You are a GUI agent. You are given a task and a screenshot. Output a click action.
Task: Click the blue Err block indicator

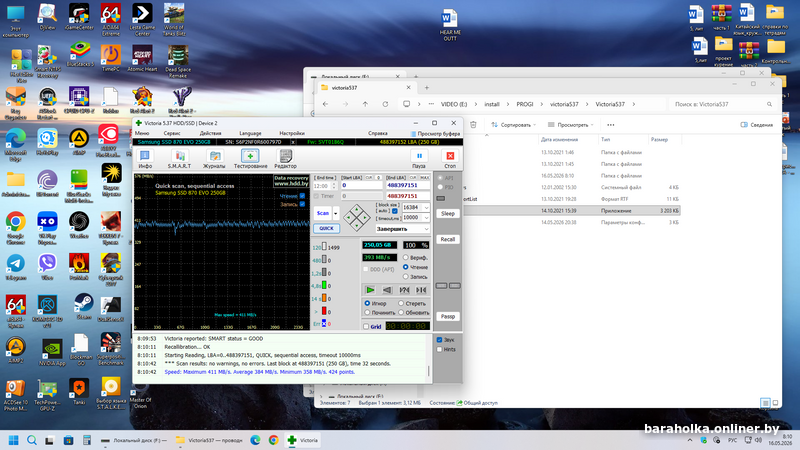[x=324, y=323]
